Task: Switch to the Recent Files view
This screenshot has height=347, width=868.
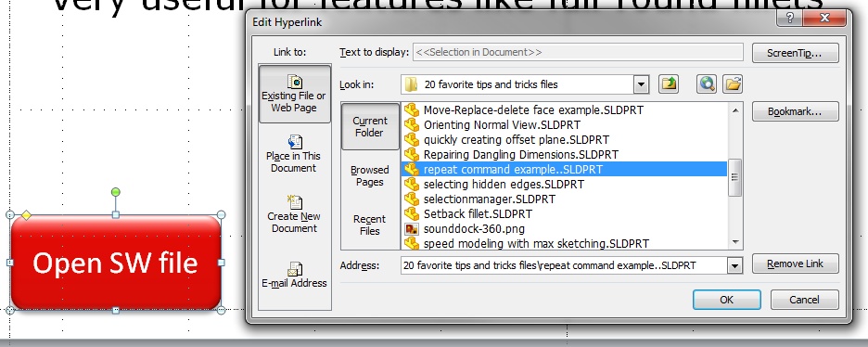Action: point(370,225)
